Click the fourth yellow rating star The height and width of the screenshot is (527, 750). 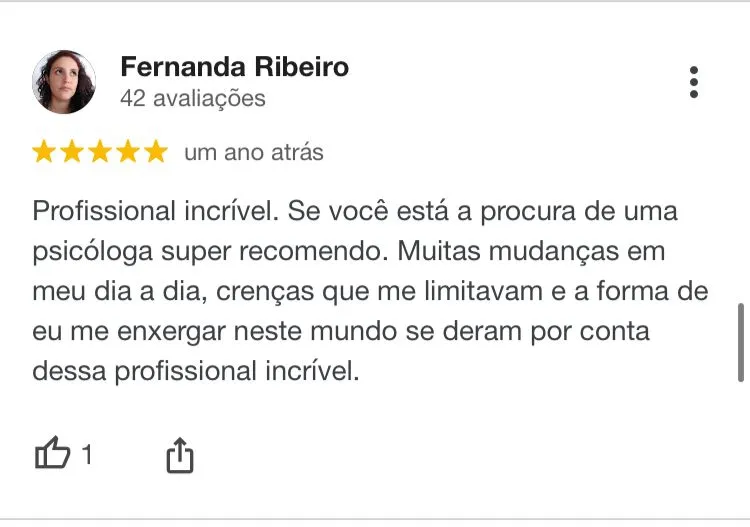pyautogui.click(x=128, y=152)
